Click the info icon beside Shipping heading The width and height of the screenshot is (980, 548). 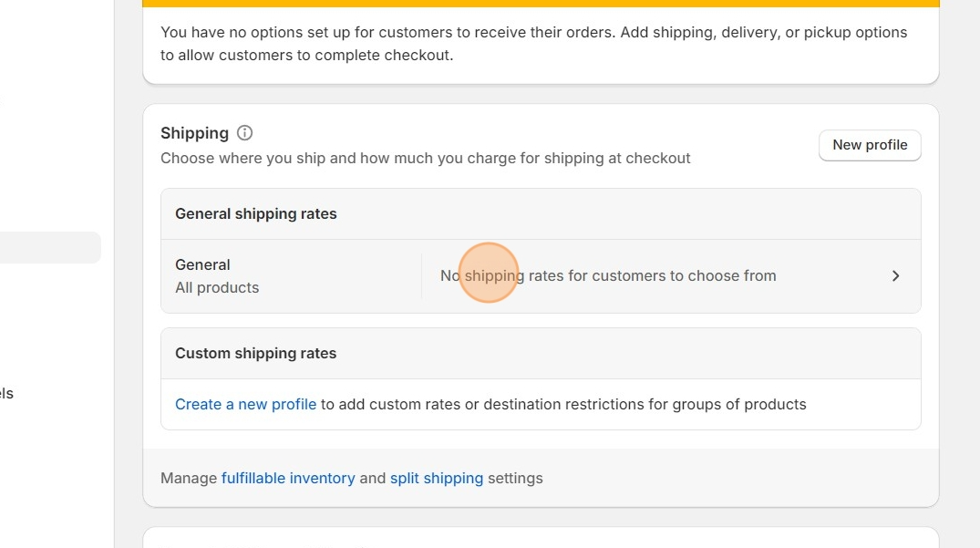click(244, 133)
